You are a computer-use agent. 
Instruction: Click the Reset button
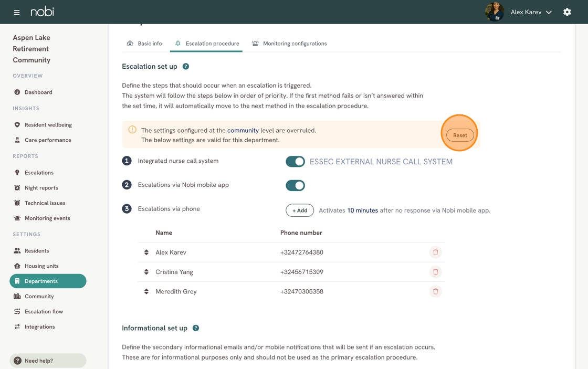click(x=460, y=135)
